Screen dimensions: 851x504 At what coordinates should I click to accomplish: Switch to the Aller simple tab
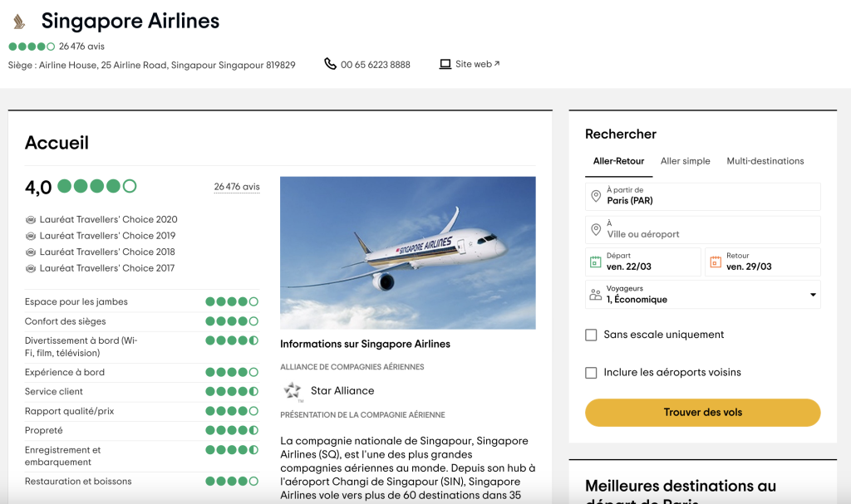(685, 161)
